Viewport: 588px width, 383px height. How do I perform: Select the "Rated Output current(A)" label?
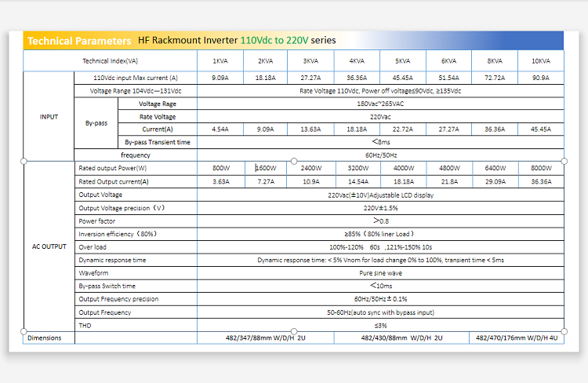[114, 182]
